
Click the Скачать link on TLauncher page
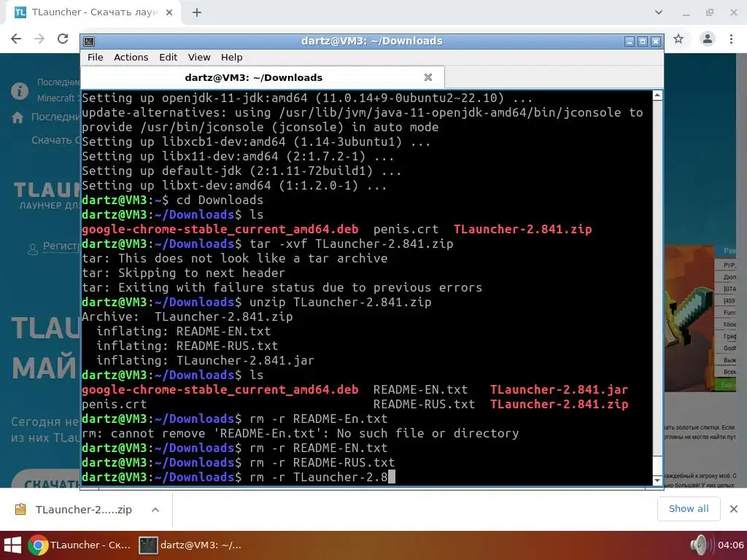tap(55, 140)
